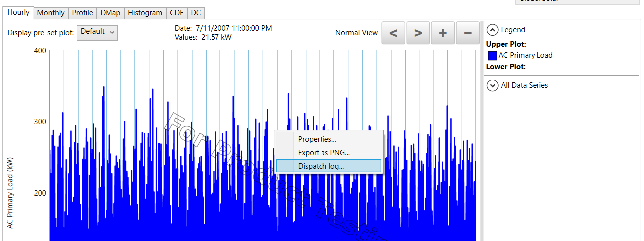Viewport: 644px width, 241px height.
Task: Switch to the Profile tab
Action: click(83, 13)
